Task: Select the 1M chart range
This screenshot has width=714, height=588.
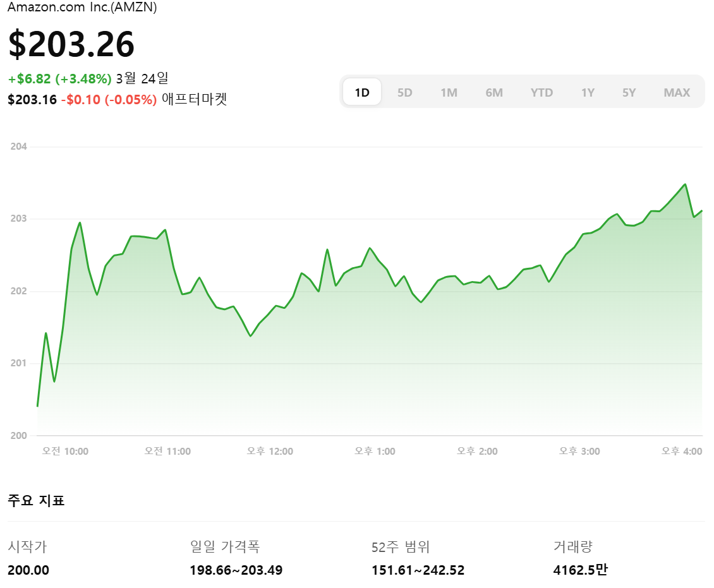Action: tap(449, 92)
